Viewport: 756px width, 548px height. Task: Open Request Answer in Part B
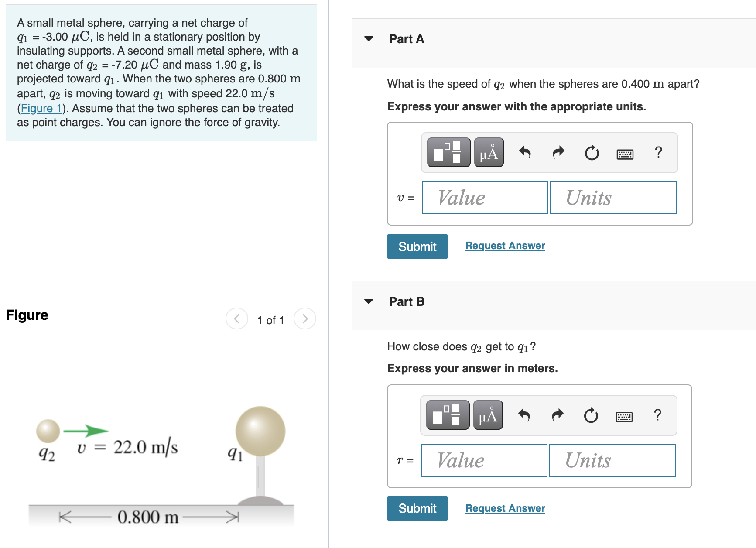point(505,508)
